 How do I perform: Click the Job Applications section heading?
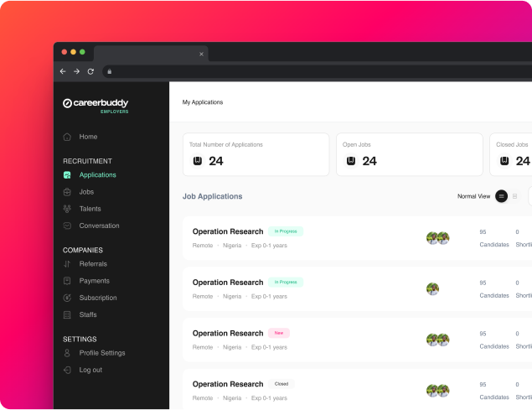(213, 196)
